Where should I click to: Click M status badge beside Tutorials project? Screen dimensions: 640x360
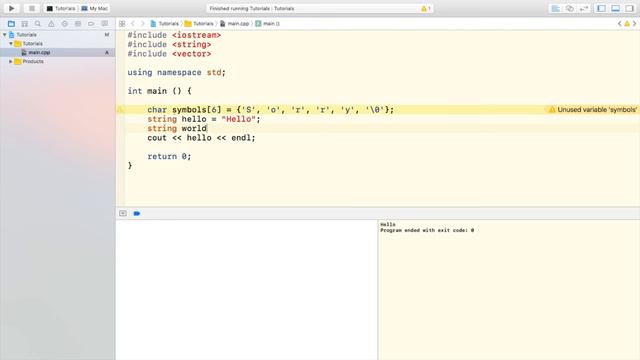[x=107, y=35]
